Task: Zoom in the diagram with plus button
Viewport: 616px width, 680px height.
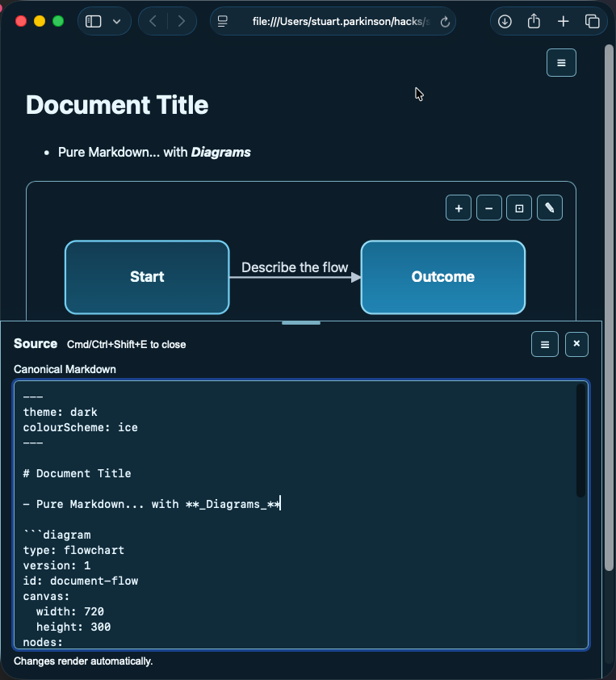Action: [459, 208]
